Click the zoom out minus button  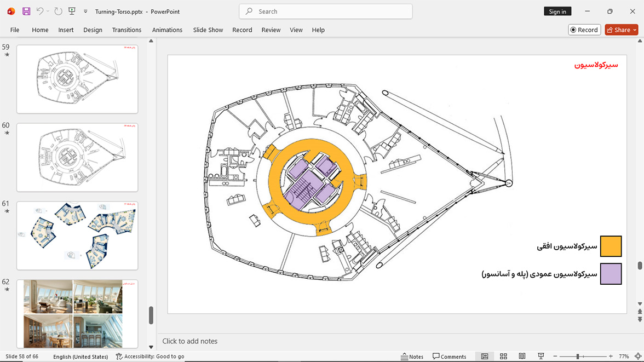[x=555, y=357]
